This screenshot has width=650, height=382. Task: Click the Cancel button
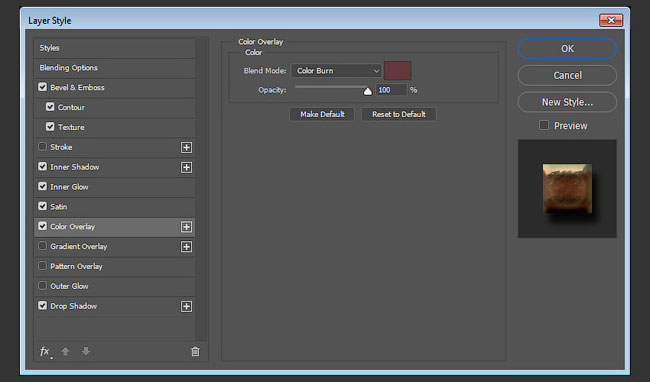coord(567,75)
